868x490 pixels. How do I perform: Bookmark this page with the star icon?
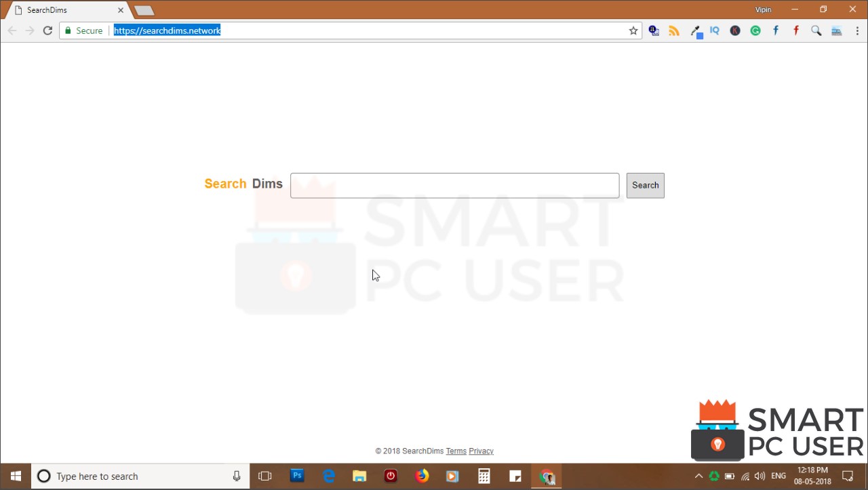[x=633, y=30]
